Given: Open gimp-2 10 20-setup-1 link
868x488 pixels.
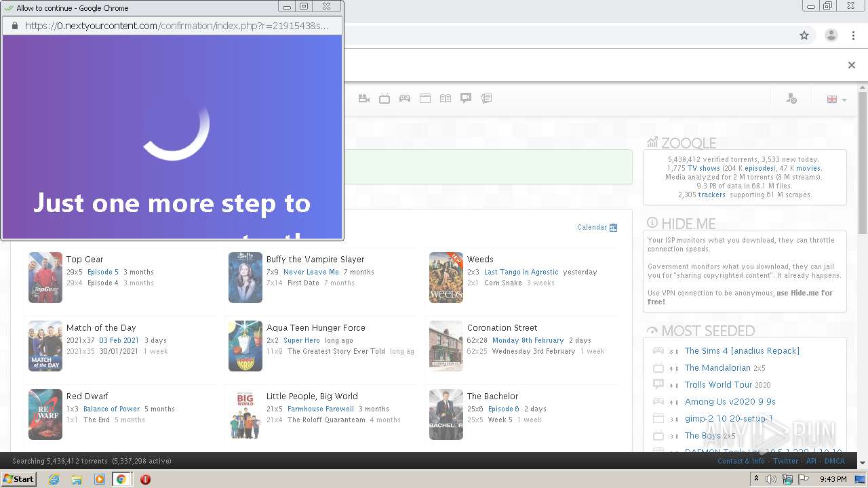Looking at the screenshot, I should point(729,418).
